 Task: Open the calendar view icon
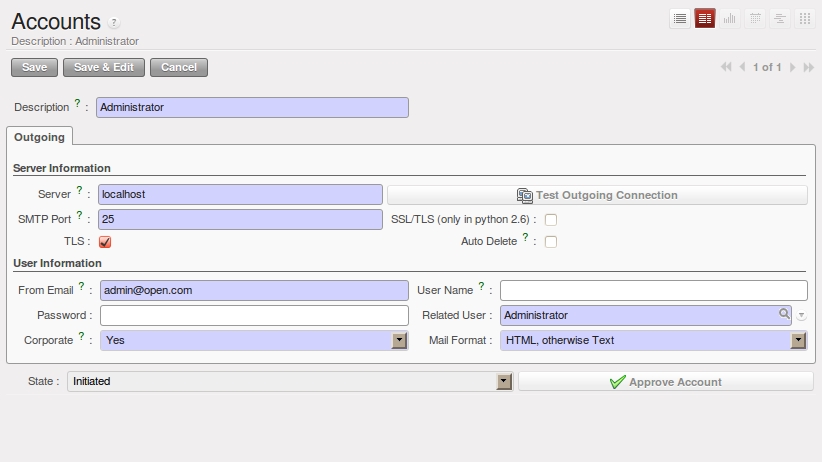coord(755,19)
